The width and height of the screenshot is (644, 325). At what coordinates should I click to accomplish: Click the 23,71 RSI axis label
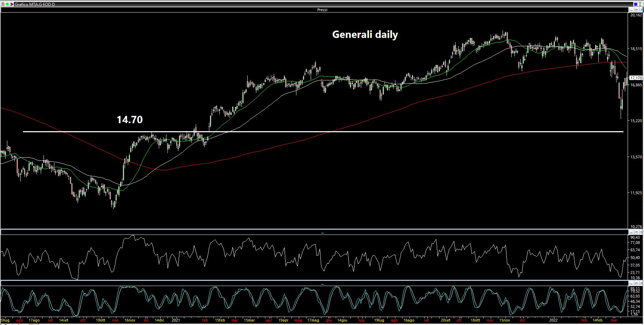click(x=635, y=272)
